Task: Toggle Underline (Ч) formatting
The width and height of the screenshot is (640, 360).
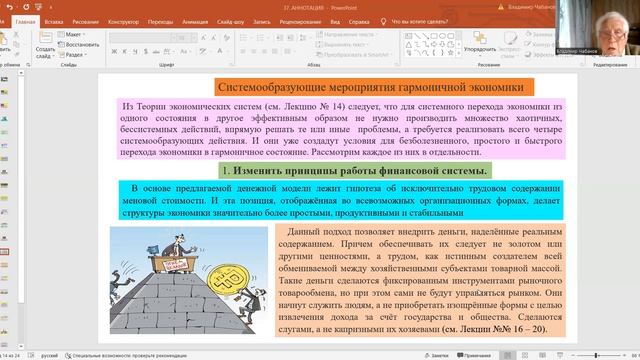Action: (x=135, y=51)
